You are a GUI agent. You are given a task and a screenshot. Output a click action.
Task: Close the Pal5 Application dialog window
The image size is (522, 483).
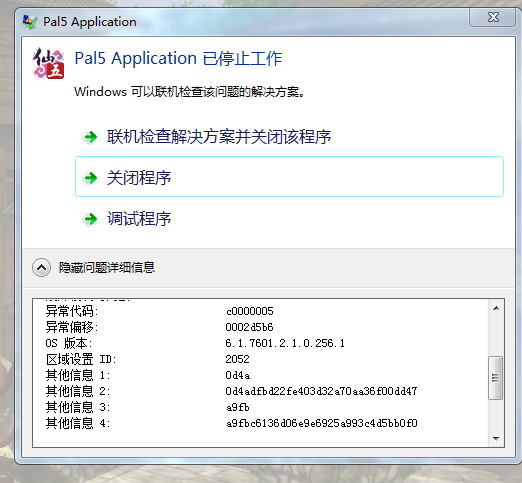point(493,17)
